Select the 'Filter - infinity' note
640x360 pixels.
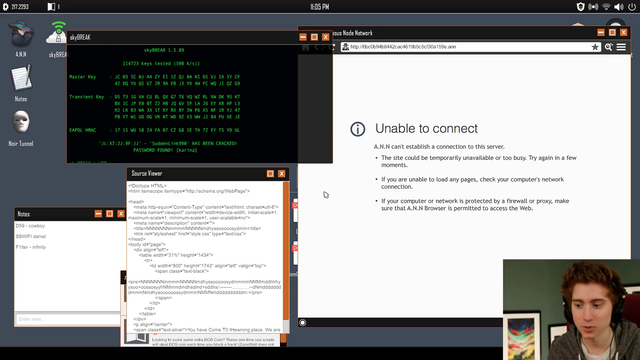31,247
